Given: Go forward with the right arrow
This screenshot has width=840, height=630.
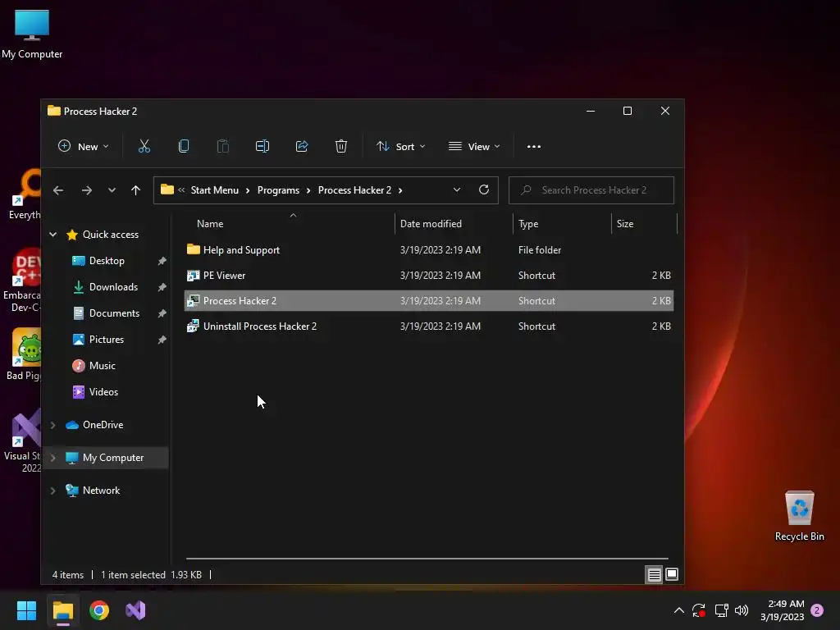Looking at the screenshot, I should tap(87, 190).
